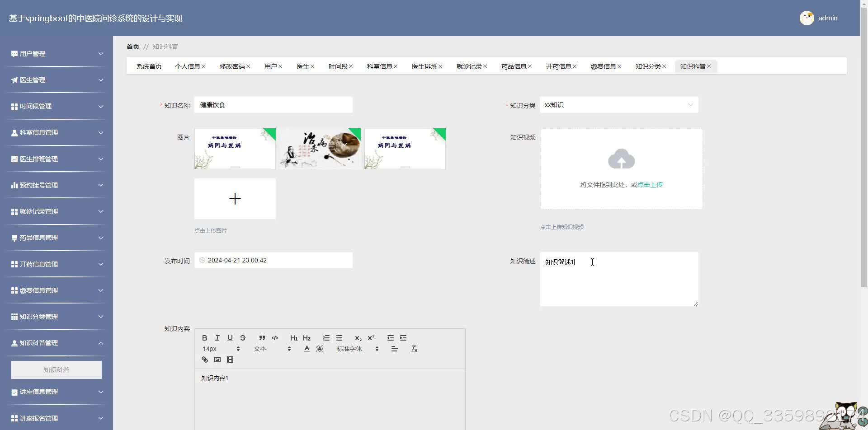Expand the 药品信息管理 sidebar menu
The width and height of the screenshot is (868, 430).
pos(56,238)
